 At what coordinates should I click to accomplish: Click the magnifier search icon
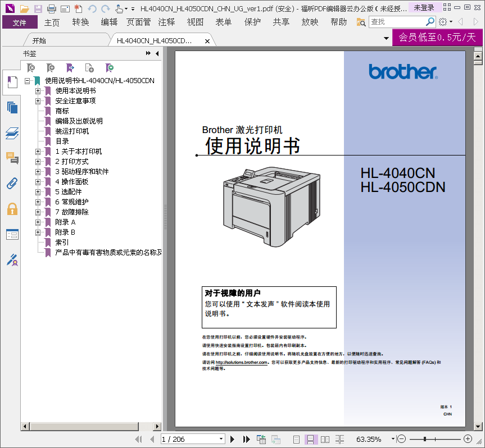430,22
